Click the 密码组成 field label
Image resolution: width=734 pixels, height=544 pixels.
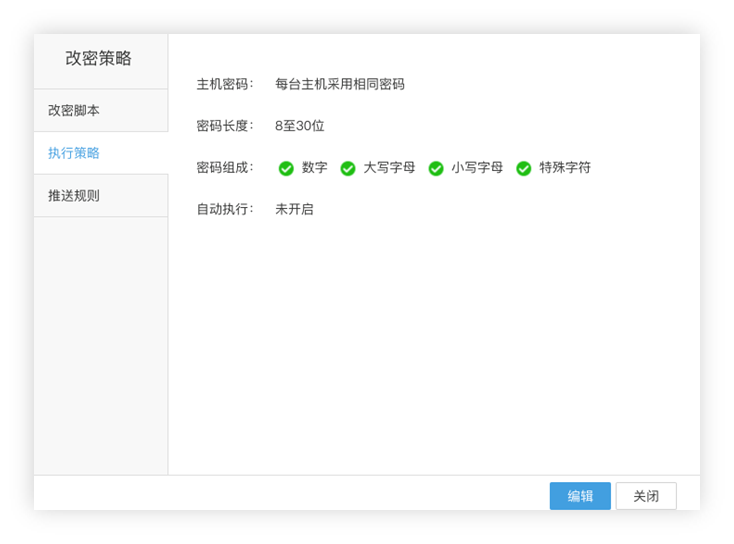[x=225, y=168]
